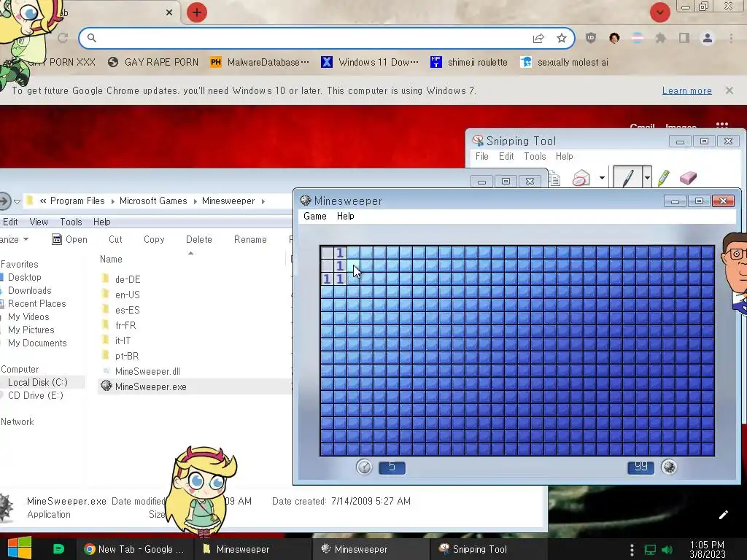Open the Game menu in Minesweeper
Viewport: 747px width, 560px height.
(315, 216)
